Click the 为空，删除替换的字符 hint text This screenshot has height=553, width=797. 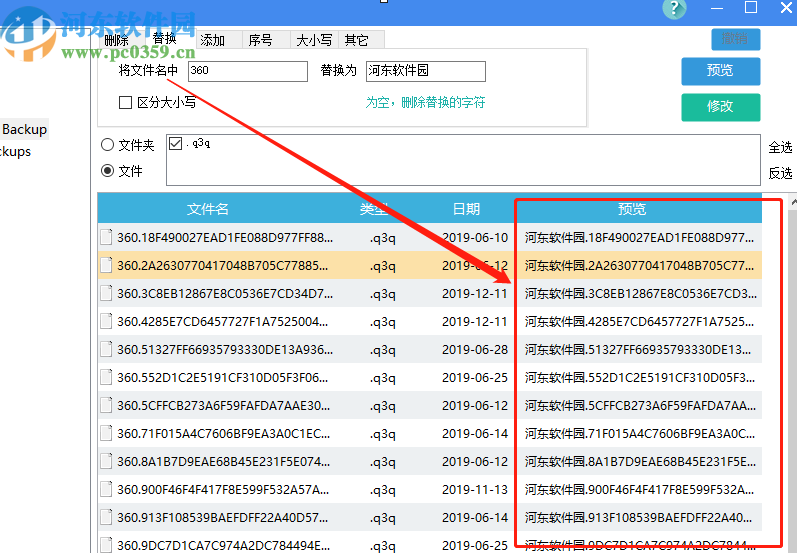[x=425, y=103]
